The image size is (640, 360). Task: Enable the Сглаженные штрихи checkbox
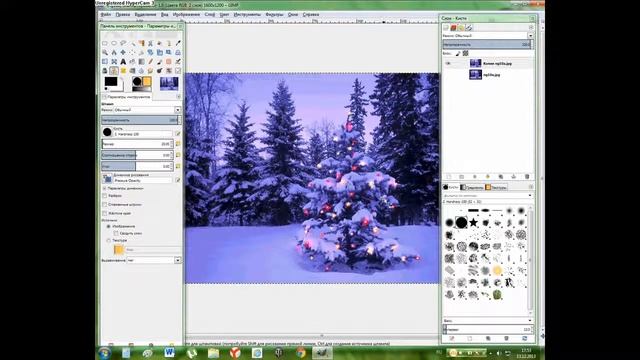(104, 204)
